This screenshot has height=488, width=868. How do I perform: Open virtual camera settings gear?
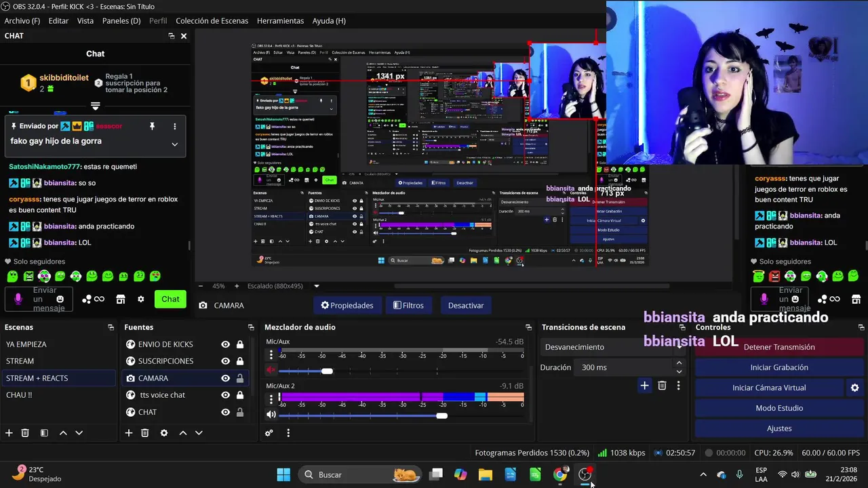coord(854,388)
